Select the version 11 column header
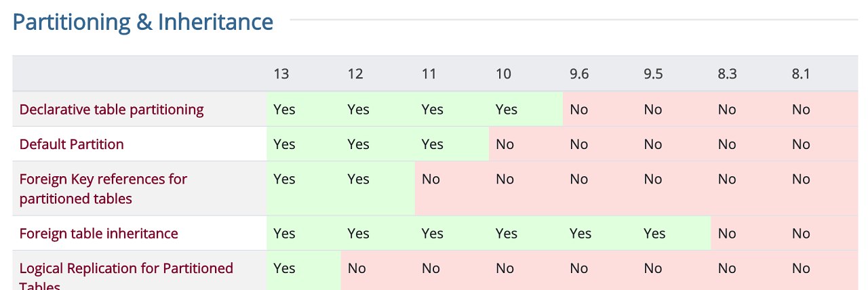 coord(429,74)
